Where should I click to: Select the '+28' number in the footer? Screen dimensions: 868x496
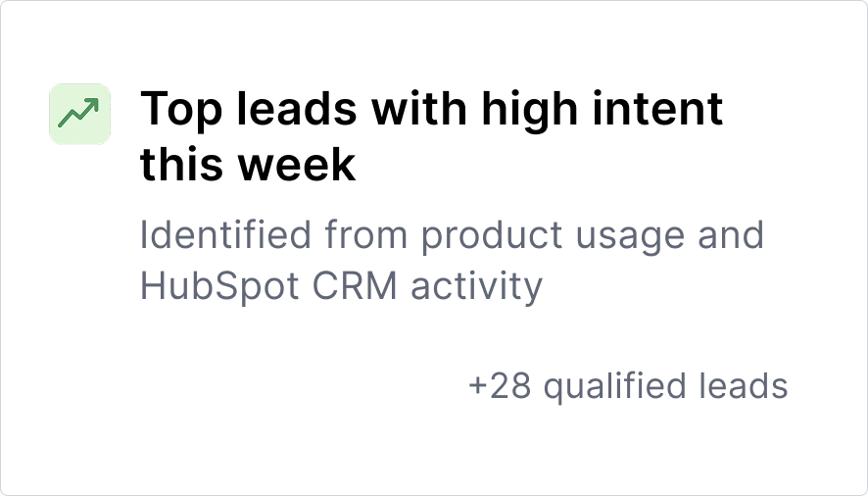click(x=500, y=386)
